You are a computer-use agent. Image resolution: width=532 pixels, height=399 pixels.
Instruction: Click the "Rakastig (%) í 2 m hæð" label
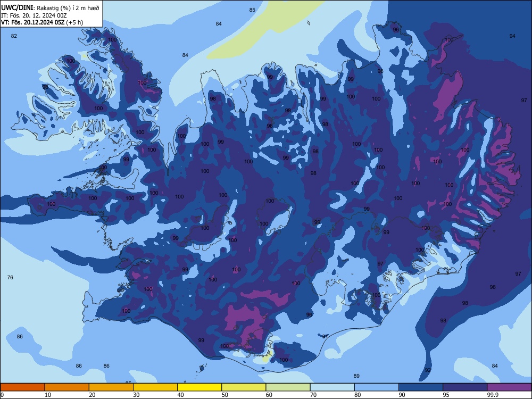[68, 8]
